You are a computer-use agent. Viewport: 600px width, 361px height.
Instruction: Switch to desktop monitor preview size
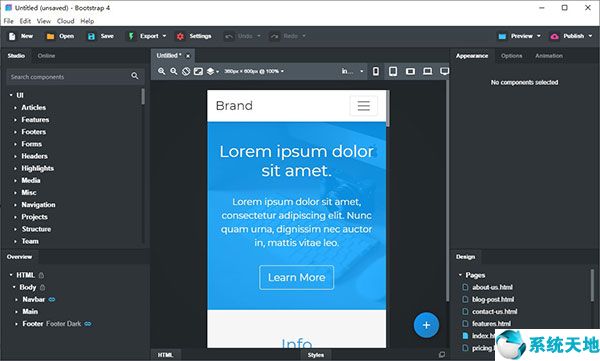point(444,71)
